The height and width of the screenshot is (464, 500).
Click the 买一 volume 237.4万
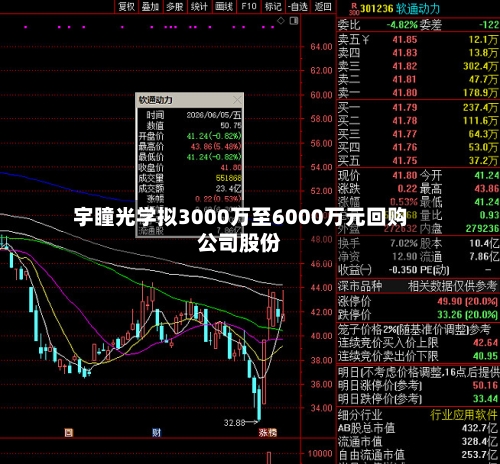point(481,108)
